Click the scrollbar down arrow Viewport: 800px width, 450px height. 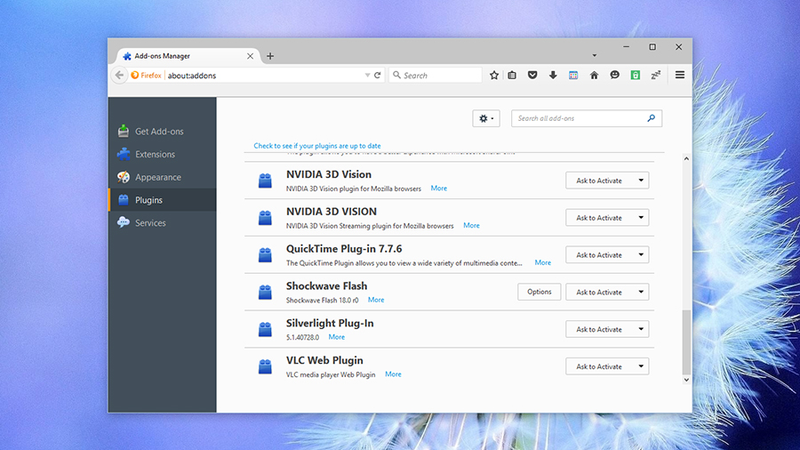[x=686, y=380]
